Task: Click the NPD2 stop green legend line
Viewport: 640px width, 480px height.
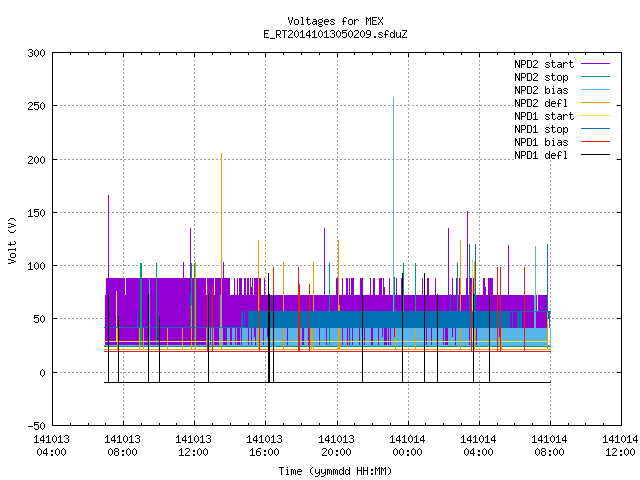Action: [x=595, y=77]
